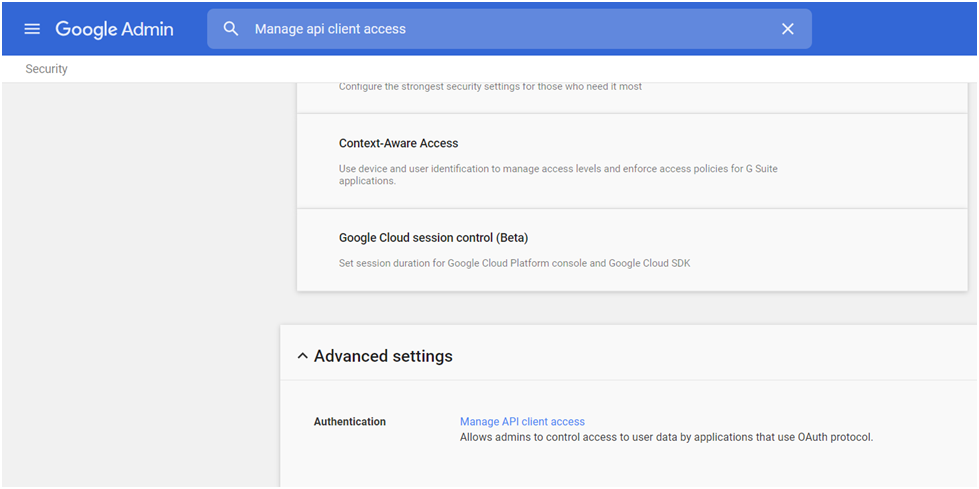
Task: Clear the search box with the X icon
Action: click(x=788, y=29)
